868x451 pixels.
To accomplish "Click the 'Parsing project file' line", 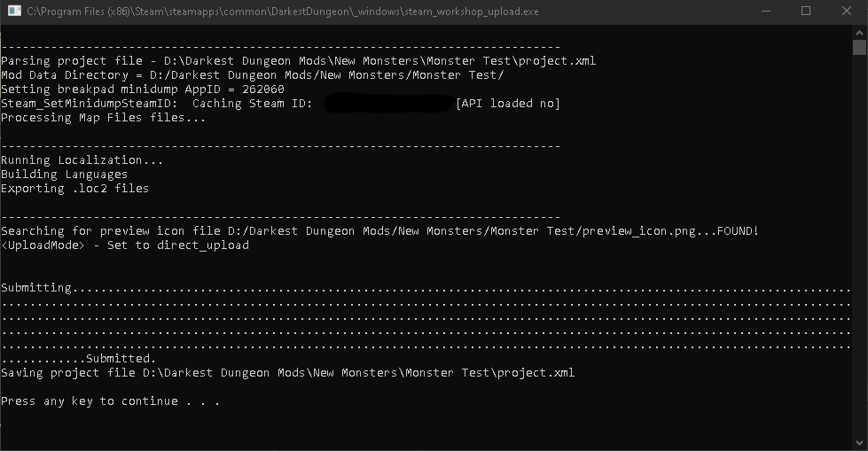I will click(x=299, y=61).
